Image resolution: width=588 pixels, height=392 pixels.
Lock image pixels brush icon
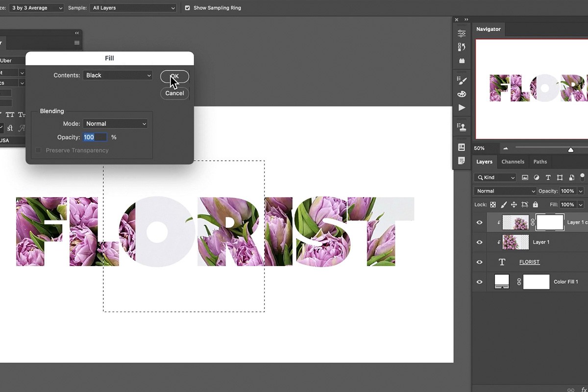point(504,204)
